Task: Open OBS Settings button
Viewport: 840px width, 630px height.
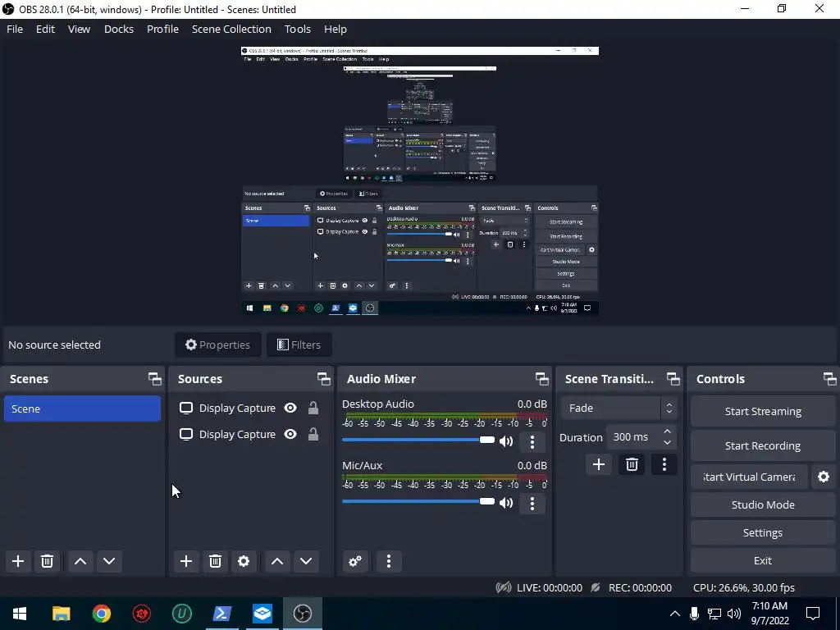Action: [x=763, y=532]
